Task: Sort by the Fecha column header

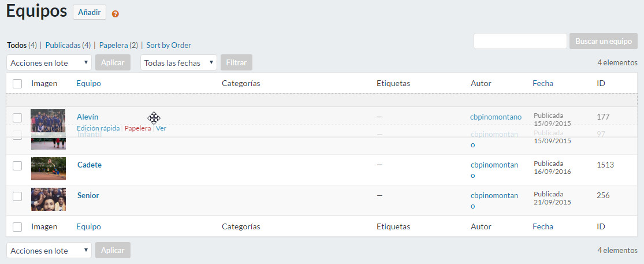Action: [543, 83]
